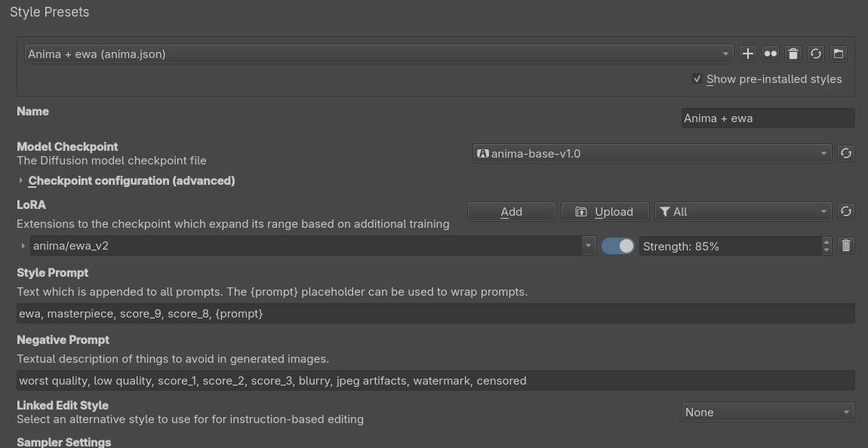Click the plus icon to create new style
Screen dimensions: 868x448
tap(747, 54)
